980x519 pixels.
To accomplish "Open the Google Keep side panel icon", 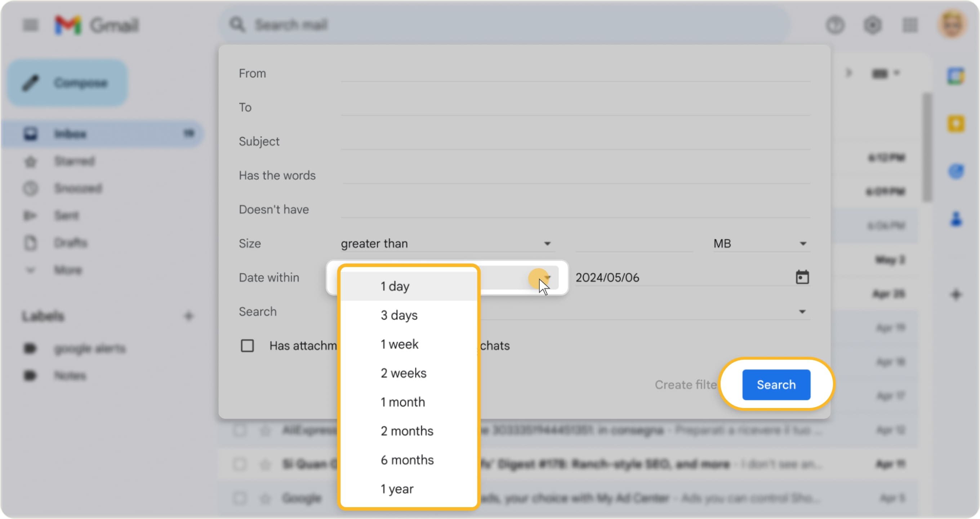I will click(x=955, y=124).
